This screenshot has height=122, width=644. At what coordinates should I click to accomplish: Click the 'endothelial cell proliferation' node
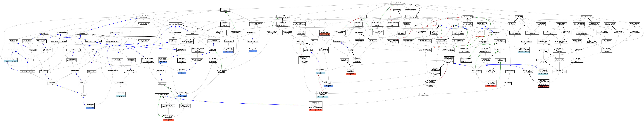point(424,95)
